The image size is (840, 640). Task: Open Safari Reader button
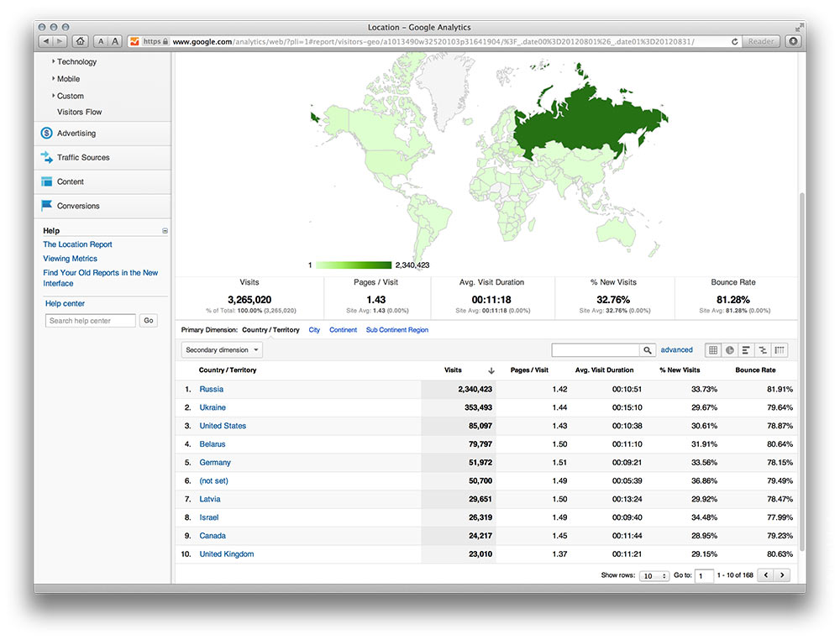click(x=761, y=41)
